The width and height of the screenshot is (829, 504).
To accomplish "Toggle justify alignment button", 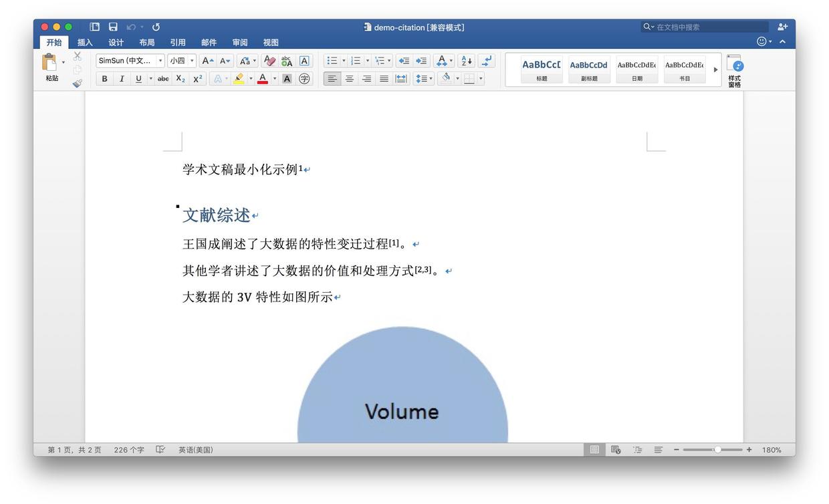I will (x=384, y=78).
